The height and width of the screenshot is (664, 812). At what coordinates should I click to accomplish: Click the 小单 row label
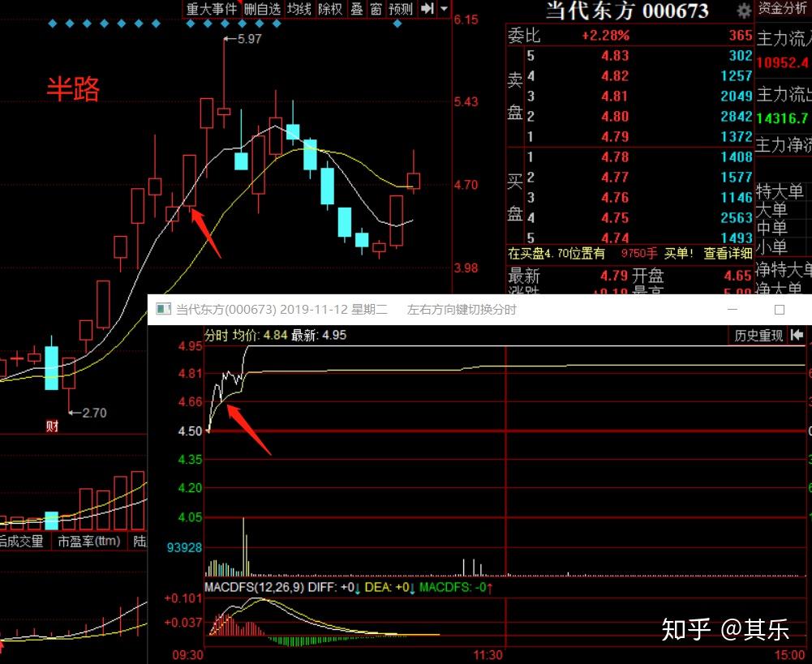[772, 246]
